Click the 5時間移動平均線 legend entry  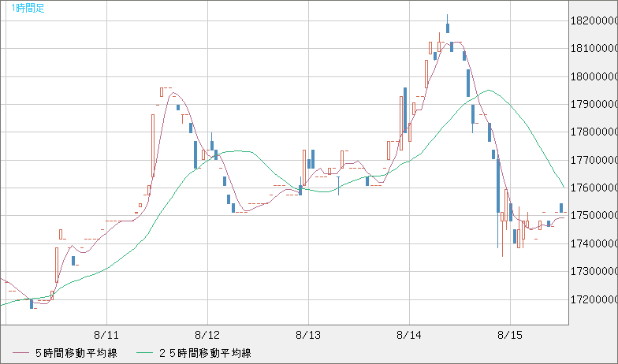pos(65,353)
